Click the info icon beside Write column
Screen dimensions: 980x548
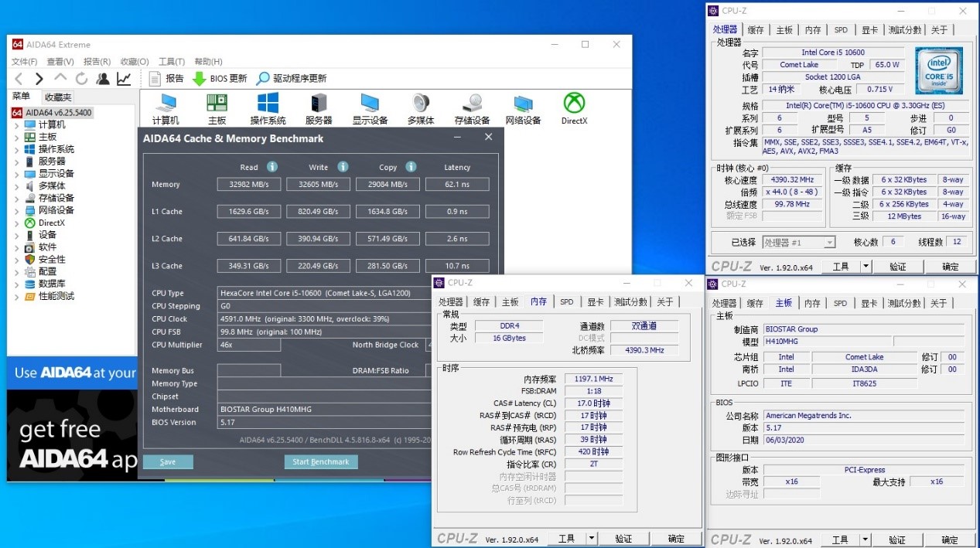[x=343, y=167]
